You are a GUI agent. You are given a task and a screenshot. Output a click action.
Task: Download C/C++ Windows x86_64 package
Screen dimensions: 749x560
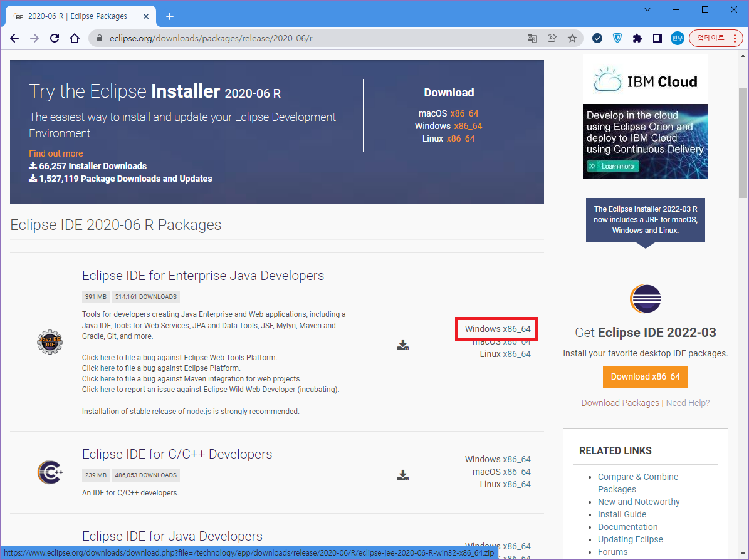516,459
